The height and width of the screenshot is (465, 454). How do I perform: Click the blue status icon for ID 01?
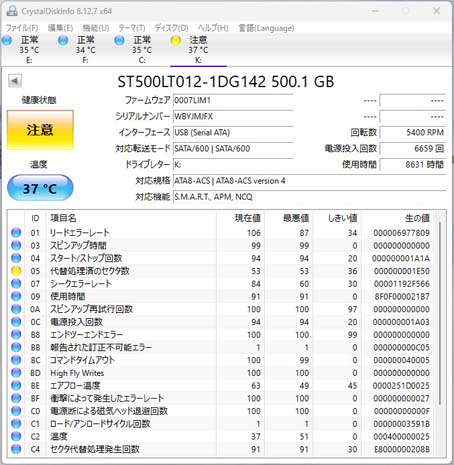(16, 232)
